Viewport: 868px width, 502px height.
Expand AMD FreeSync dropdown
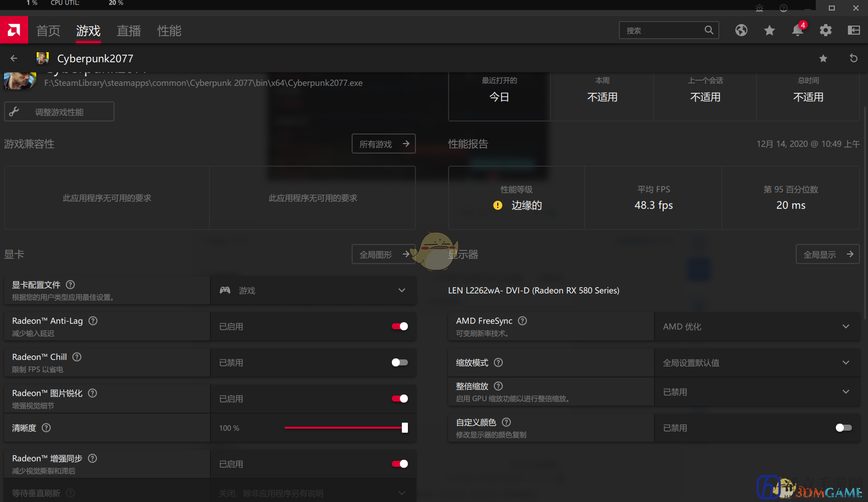tap(757, 326)
